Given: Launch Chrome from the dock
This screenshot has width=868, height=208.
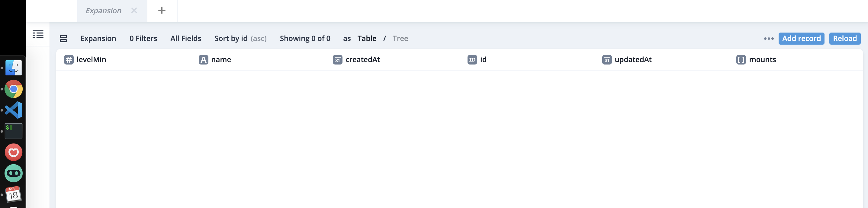Looking at the screenshot, I should point(14,89).
